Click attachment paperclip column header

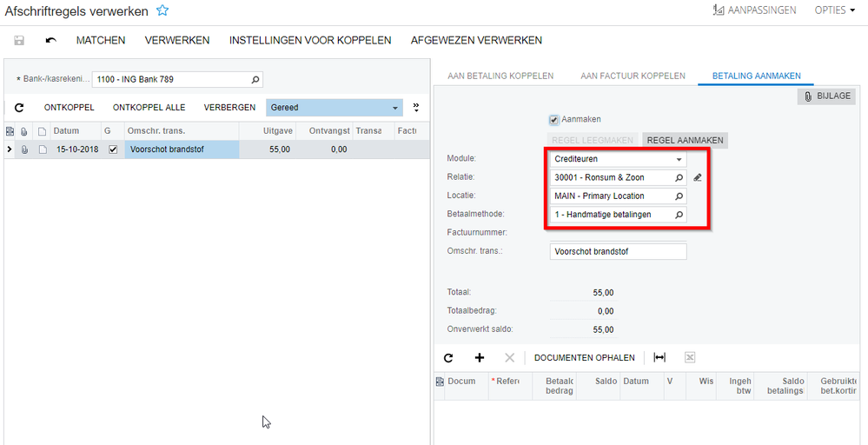(23, 131)
